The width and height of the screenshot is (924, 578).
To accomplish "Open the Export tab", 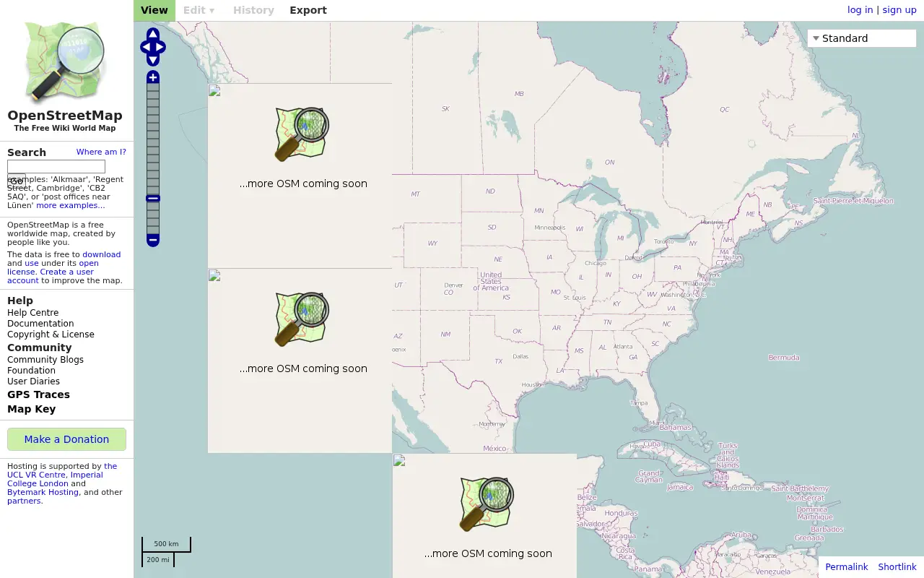I will [308, 10].
